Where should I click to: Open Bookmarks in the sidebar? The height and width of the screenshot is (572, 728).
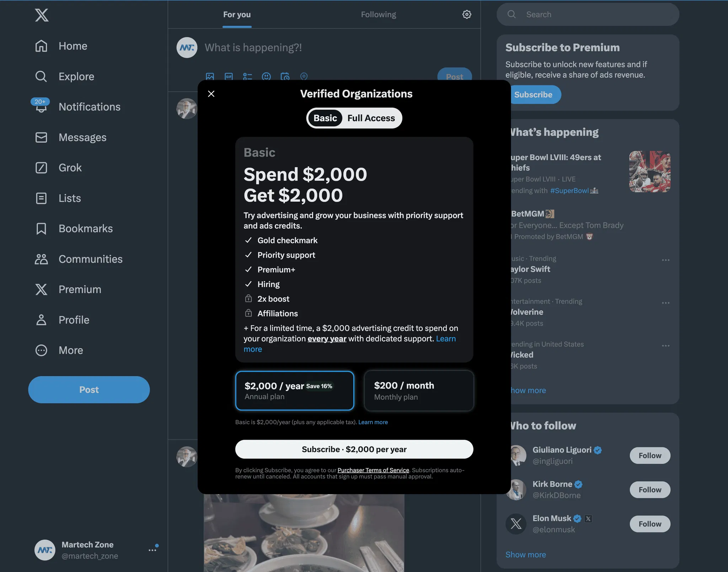point(74,228)
